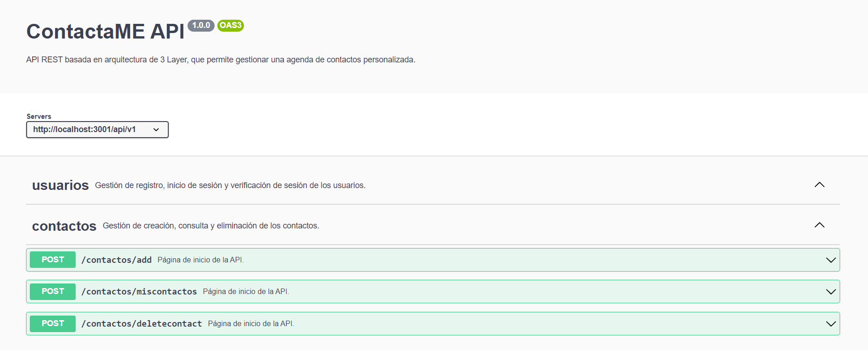Open the contactos tag heading

point(64,226)
